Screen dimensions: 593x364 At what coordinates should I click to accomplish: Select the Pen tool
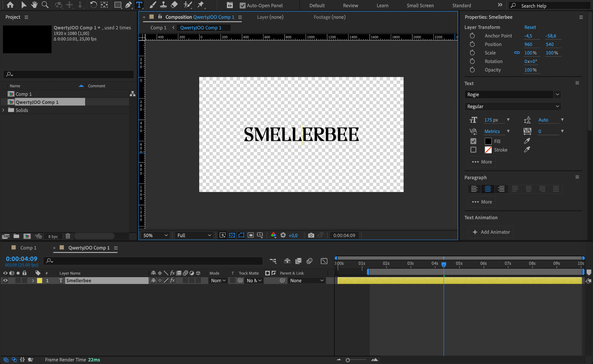tap(128, 5)
